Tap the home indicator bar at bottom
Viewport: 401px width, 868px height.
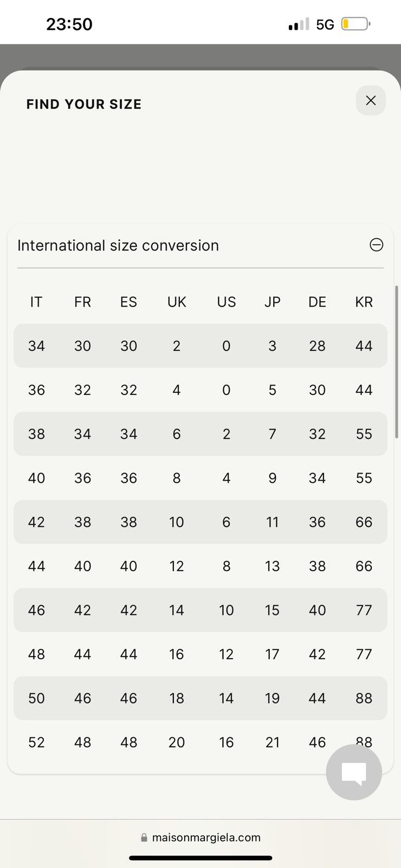click(x=200, y=858)
